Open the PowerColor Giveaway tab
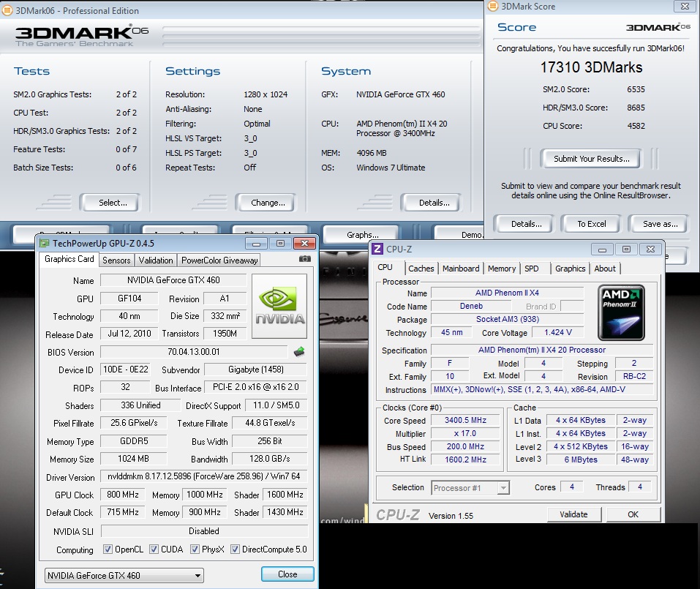The height and width of the screenshot is (589, 700). click(x=219, y=260)
